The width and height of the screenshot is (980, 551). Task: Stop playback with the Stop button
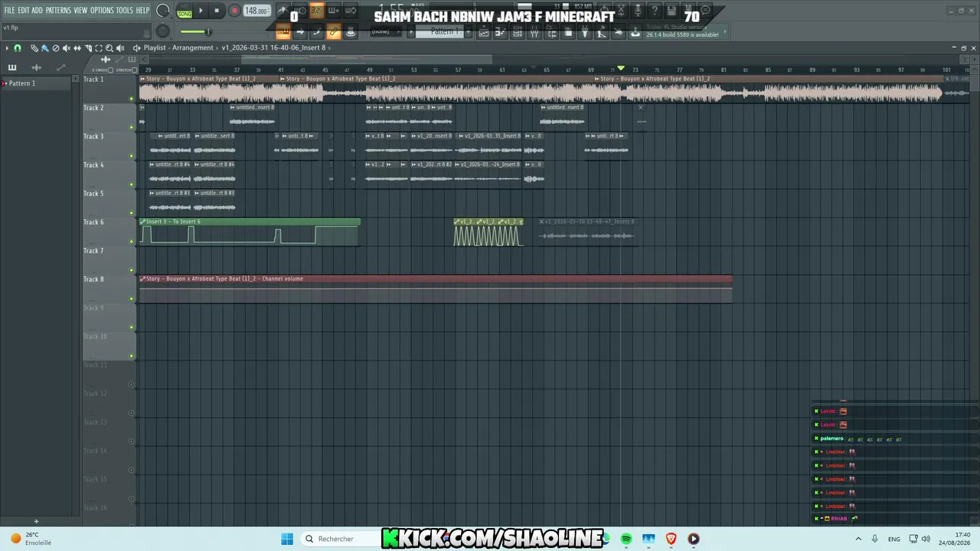(217, 11)
